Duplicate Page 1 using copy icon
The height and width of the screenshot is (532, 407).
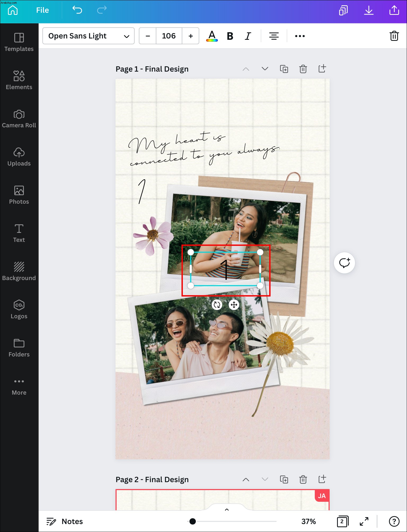tap(284, 69)
